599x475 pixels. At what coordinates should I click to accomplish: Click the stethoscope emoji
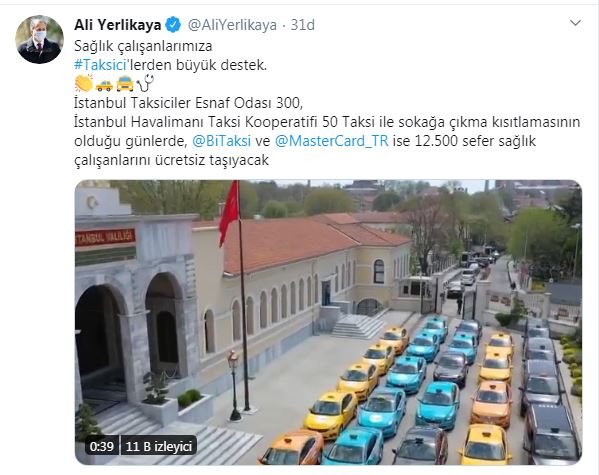[x=145, y=83]
